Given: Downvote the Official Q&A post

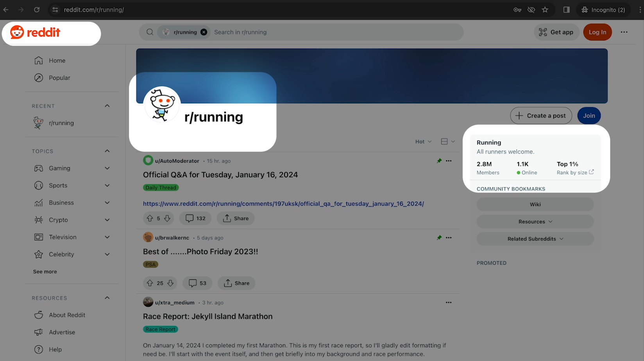Looking at the screenshot, I should (167, 218).
